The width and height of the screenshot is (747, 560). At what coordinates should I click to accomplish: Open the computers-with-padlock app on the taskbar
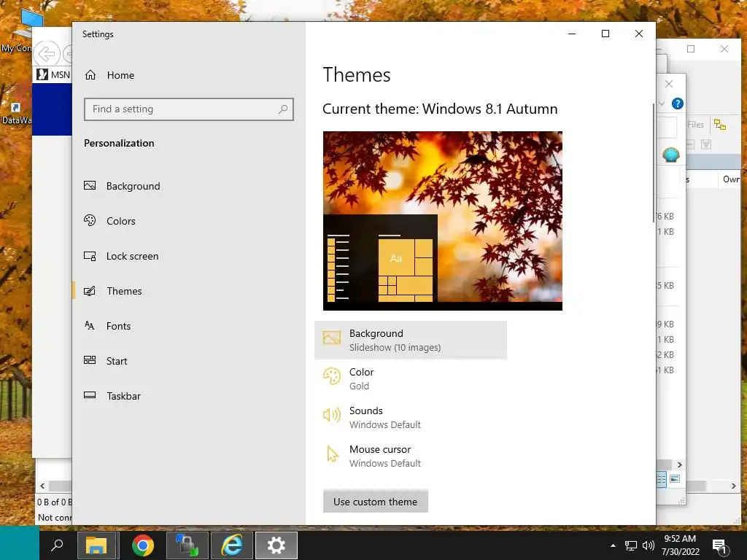click(187, 545)
